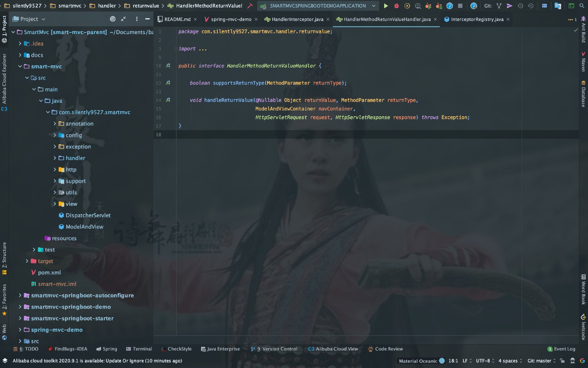The width and height of the screenshot is (588, 368).
Task: Show the hidden editor tabs list
Action: pyautogui.click(x=572, y=19)
